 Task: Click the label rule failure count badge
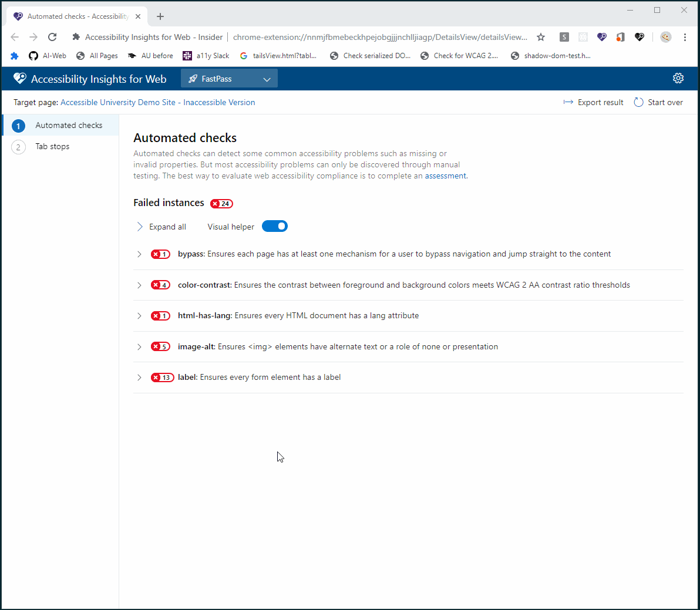[163, 378]
